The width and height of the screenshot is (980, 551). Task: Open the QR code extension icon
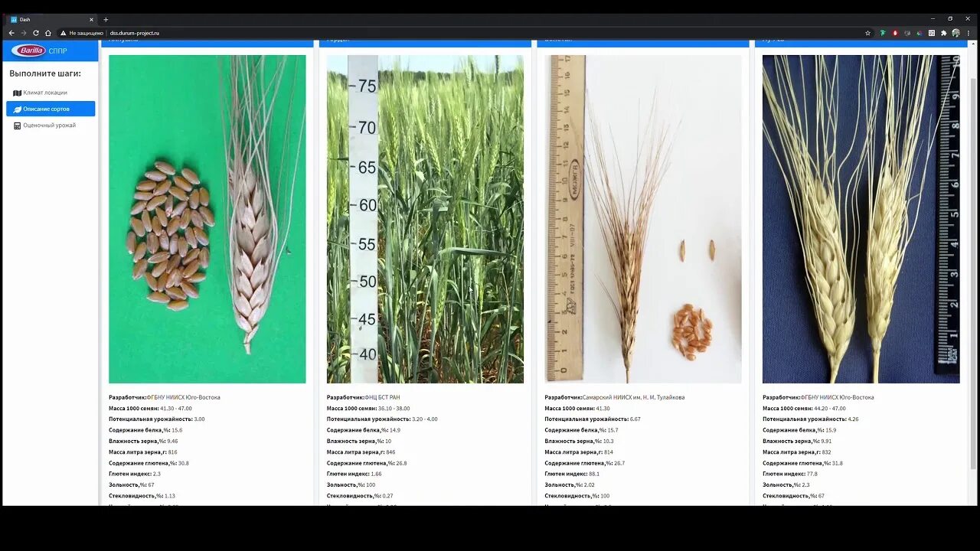click(932, 33)
